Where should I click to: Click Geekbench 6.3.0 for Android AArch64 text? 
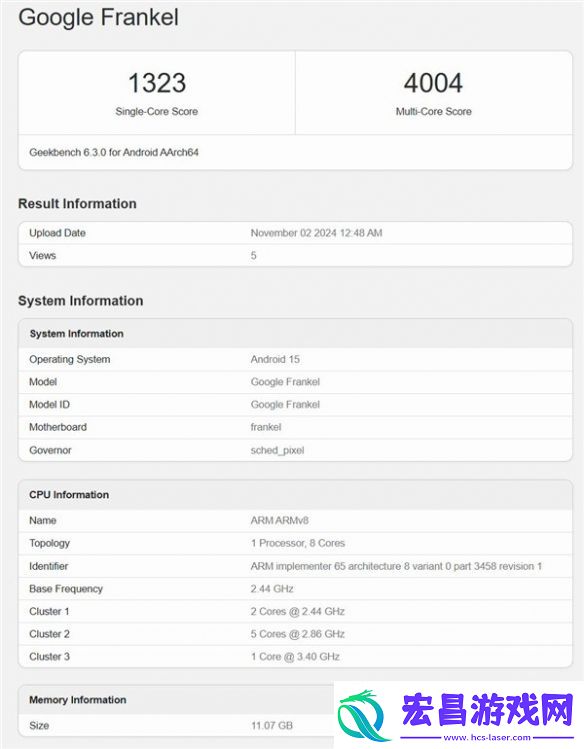114,152
